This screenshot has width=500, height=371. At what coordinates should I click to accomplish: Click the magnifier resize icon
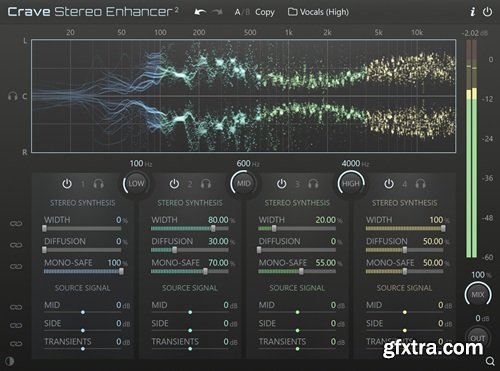[490, 361]
